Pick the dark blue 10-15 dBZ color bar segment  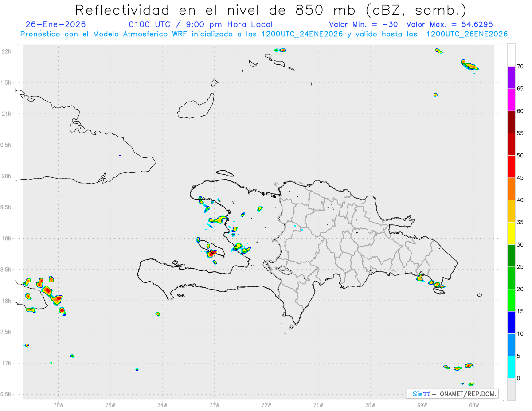[x=511, y=322]
